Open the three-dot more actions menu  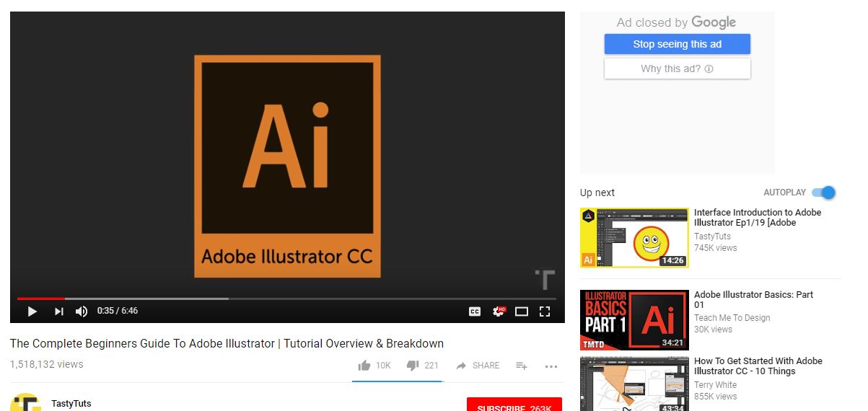pyautogui.click(x=551, y=366)
